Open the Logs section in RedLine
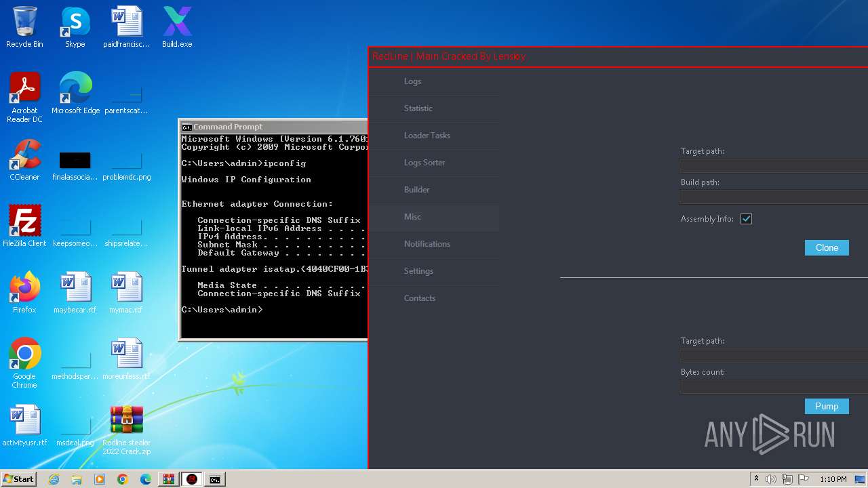 coord(433,81)
